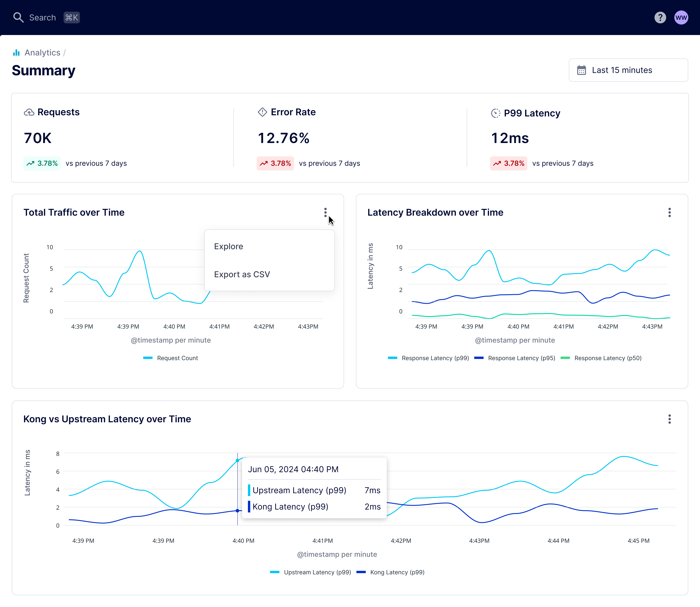
Task: Click the 4:45 PM axis label
Action: (638, 541)
